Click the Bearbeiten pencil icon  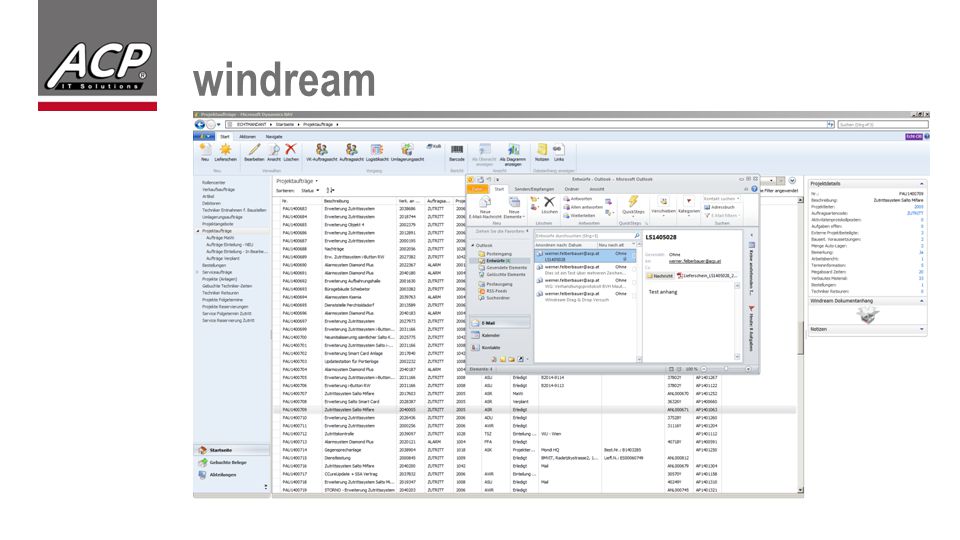point(254,149)
